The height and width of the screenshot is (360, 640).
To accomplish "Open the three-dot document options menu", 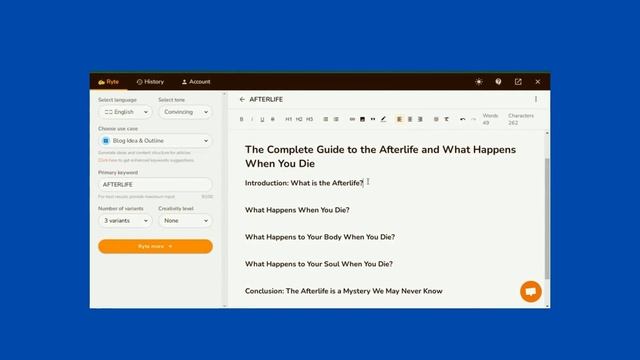I will (536, 99).
